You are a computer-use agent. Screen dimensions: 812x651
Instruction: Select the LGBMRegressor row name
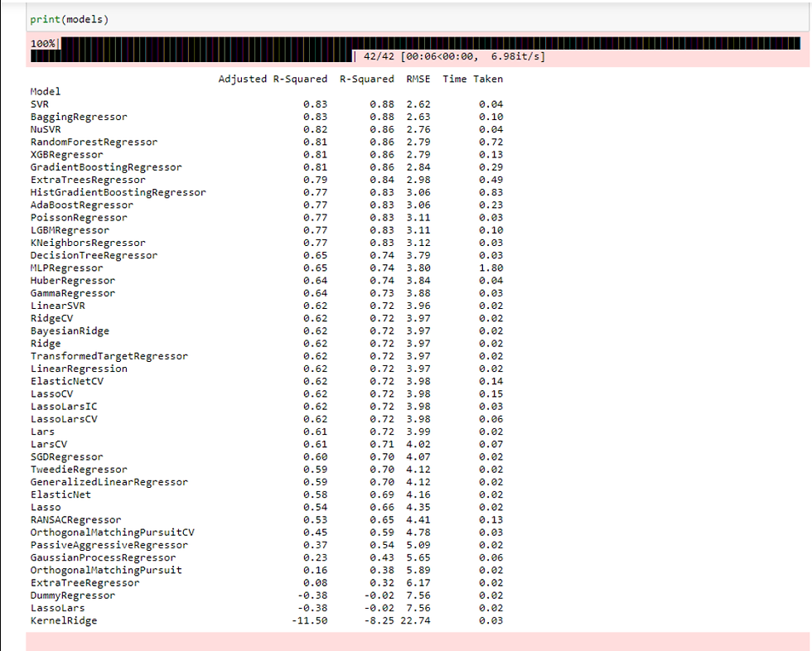click(70, 230)
